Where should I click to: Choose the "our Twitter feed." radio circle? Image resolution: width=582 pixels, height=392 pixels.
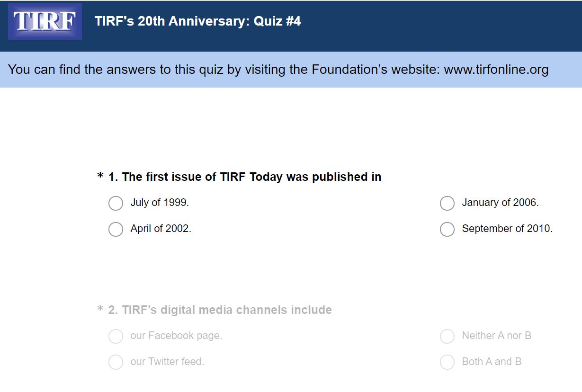coord(116,362)
